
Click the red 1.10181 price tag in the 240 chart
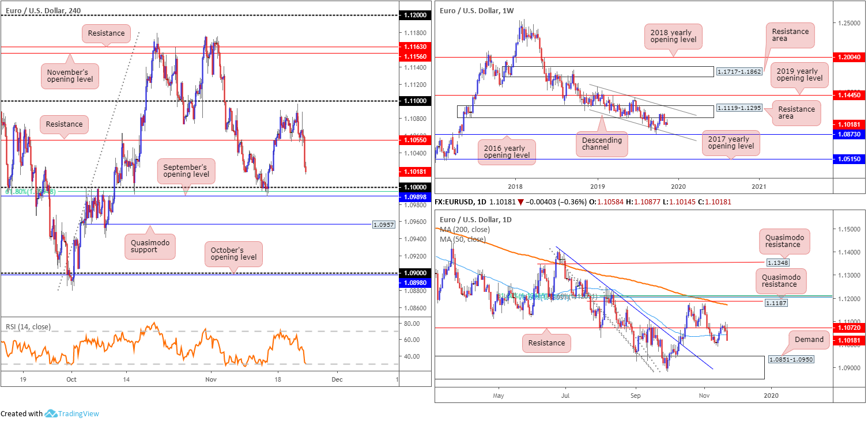tap(414, 171)
